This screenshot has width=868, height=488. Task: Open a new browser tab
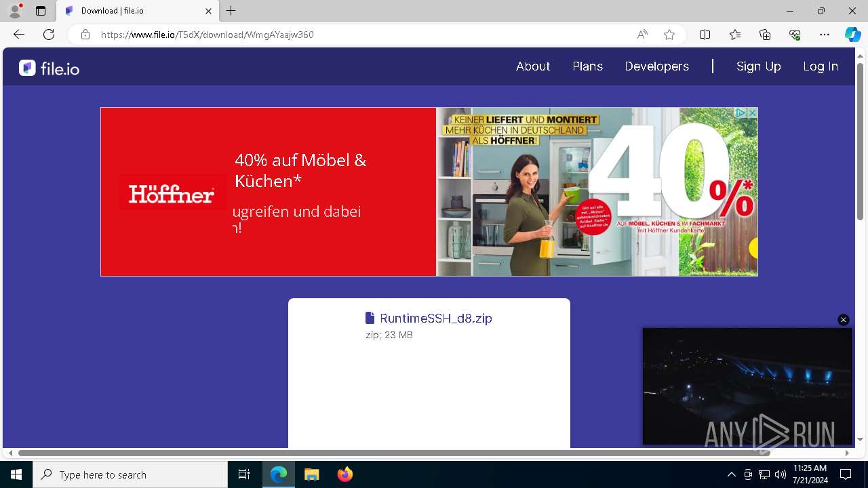[231, 11]
